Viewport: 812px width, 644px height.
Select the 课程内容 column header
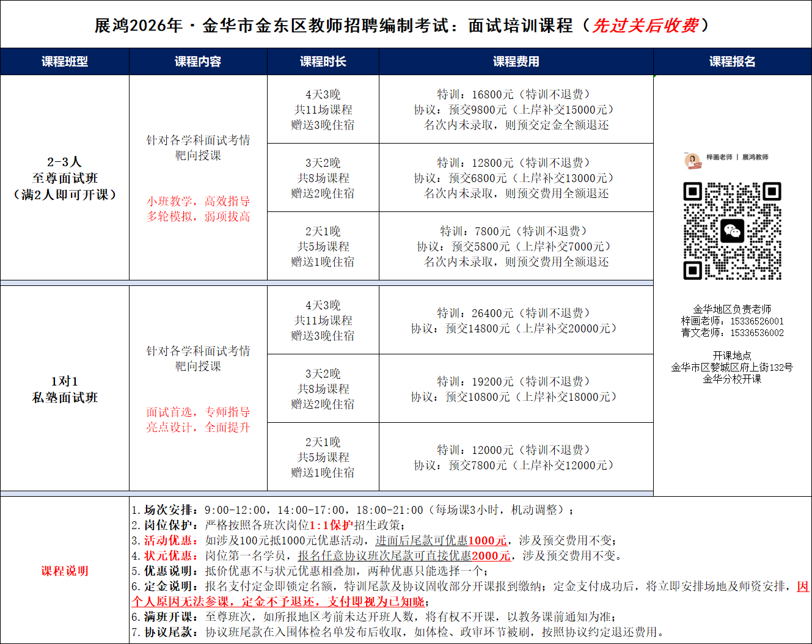tap(198, 62)
